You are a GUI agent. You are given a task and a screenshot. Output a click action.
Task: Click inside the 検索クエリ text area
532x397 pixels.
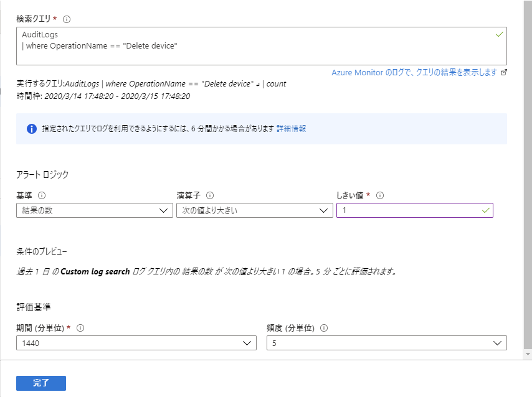point(262,46)
